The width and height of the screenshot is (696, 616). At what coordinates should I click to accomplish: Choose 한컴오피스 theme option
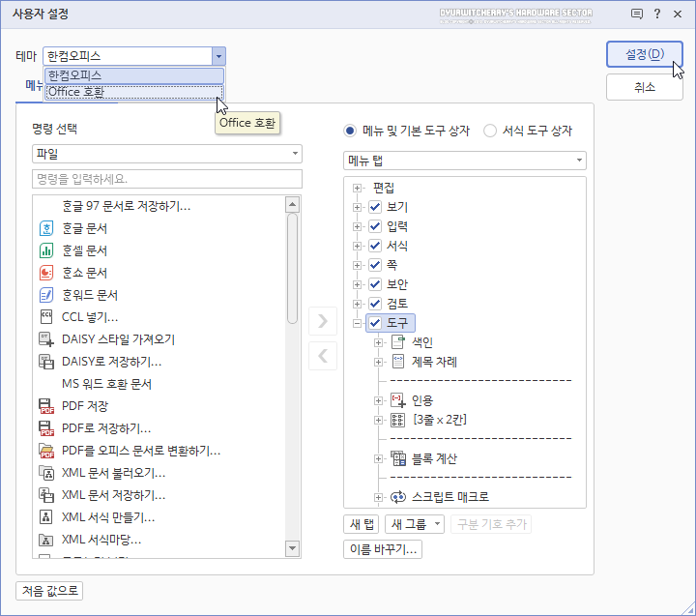(134, 75)
